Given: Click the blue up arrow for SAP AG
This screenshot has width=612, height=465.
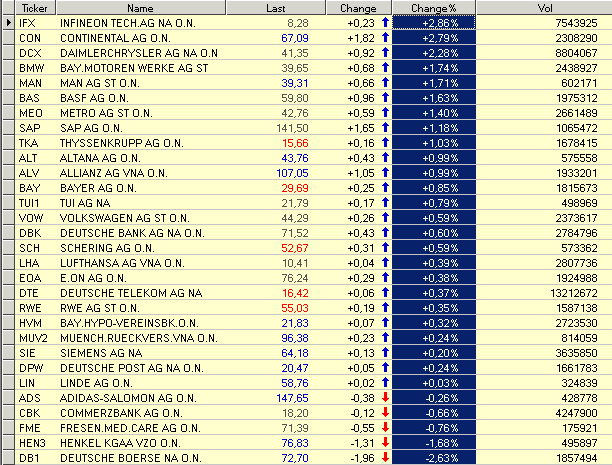Looking at the screenshot, I should coord(384,129).
